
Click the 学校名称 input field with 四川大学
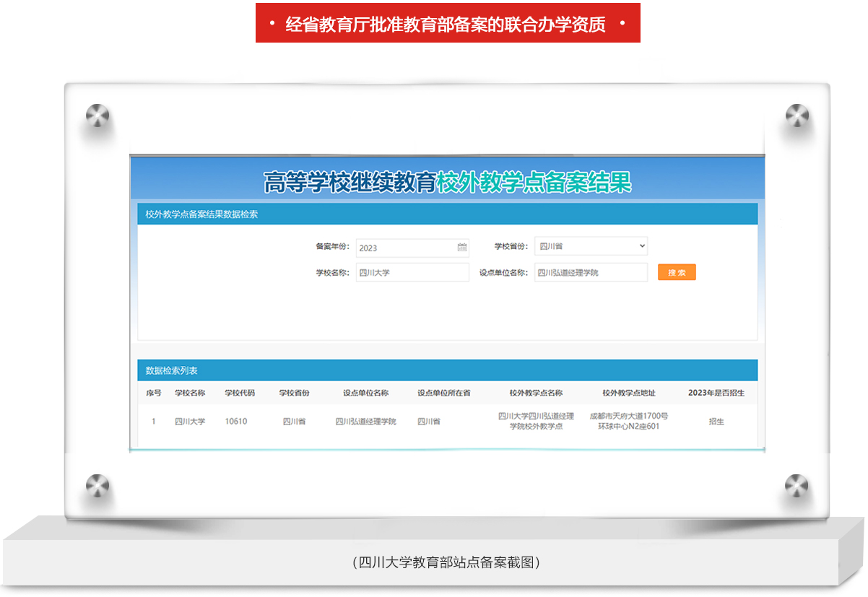pyautogui.click(x=412, y=273)
